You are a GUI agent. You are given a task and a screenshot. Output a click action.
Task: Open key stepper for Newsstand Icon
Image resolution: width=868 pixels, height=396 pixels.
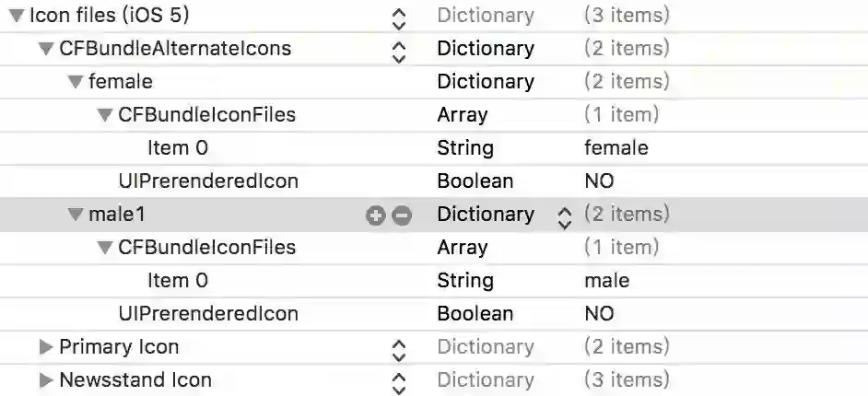[x=398, y=382]
